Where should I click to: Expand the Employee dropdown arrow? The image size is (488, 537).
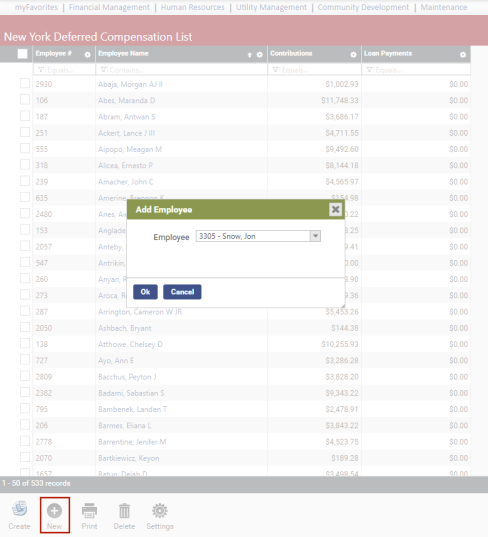tap(315, 236)
